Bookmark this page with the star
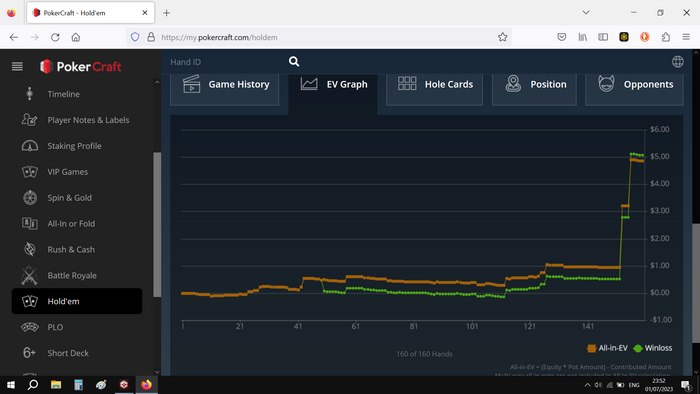Screen dimensions: 700x394 coord(503,37)
